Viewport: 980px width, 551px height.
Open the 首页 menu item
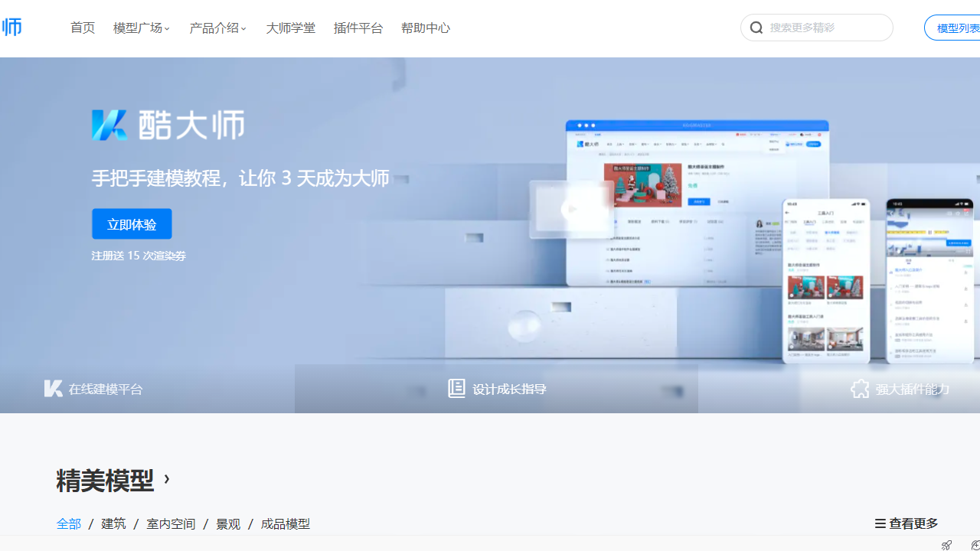(x=83, y=28)
